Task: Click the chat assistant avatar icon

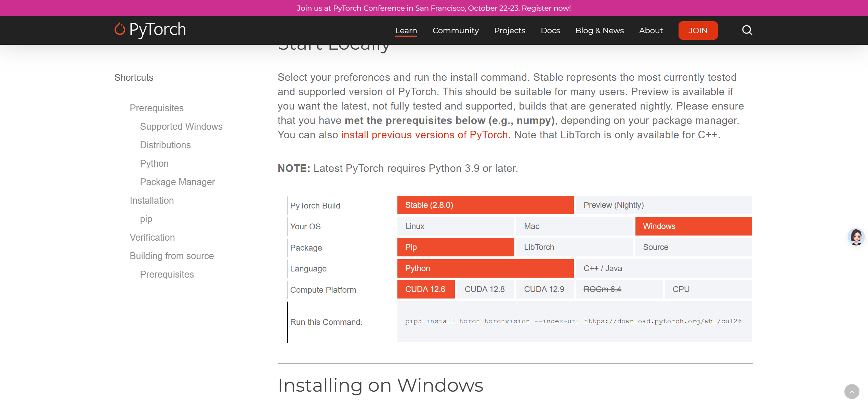Action: pos(856,237)
